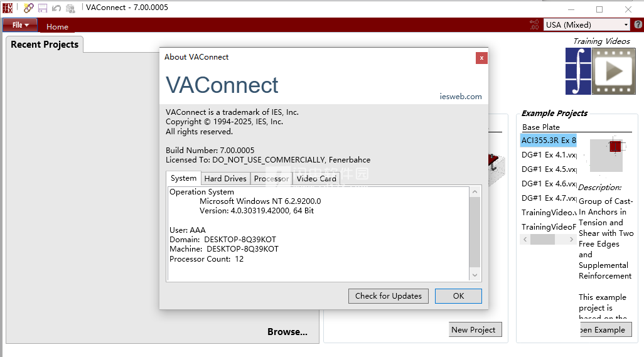Viewport: 644px width, 357px height.
Task: Switch to the Video Card tab
Action: [316, 179]
